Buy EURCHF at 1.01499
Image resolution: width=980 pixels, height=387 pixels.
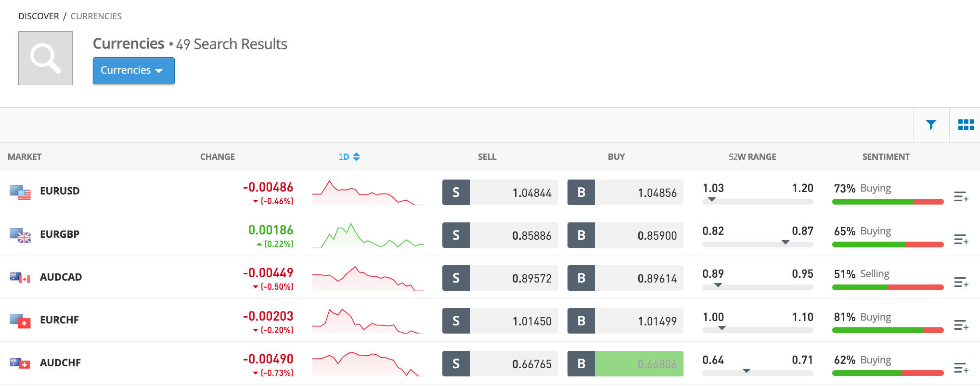pos(625,321)
